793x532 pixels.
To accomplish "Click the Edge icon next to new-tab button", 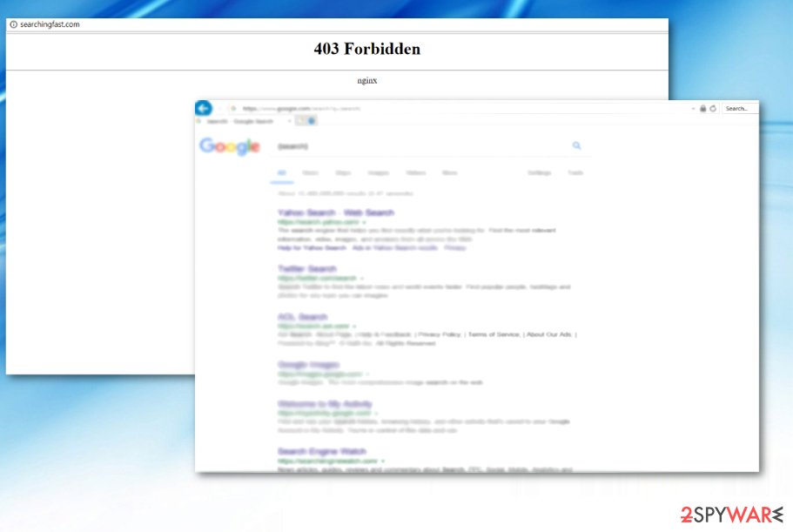I will click(312, 121).
